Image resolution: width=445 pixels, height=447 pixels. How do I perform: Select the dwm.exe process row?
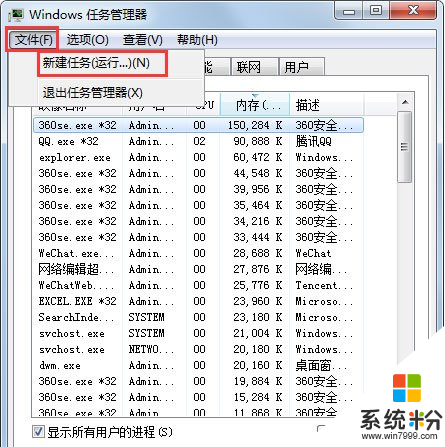point(198,365)
